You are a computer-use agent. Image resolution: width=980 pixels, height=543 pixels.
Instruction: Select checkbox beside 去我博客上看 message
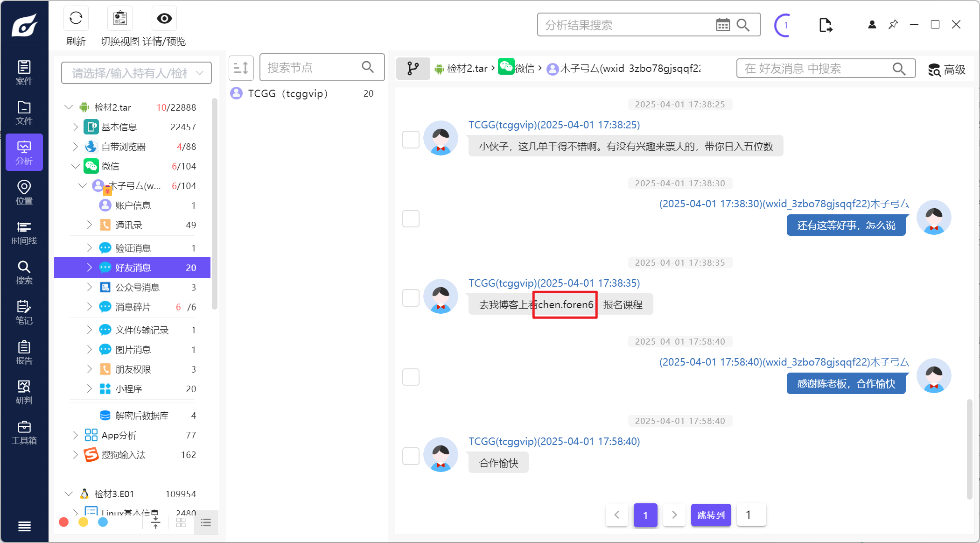411,297
